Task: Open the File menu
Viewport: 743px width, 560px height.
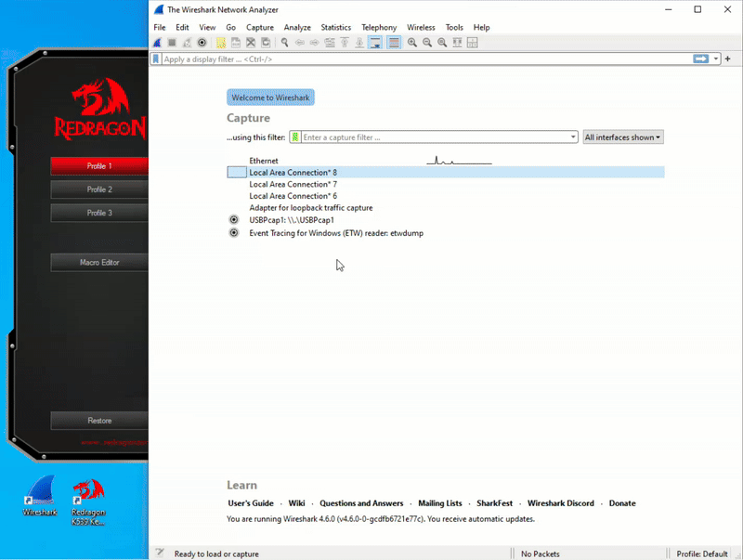Action: 160,28
